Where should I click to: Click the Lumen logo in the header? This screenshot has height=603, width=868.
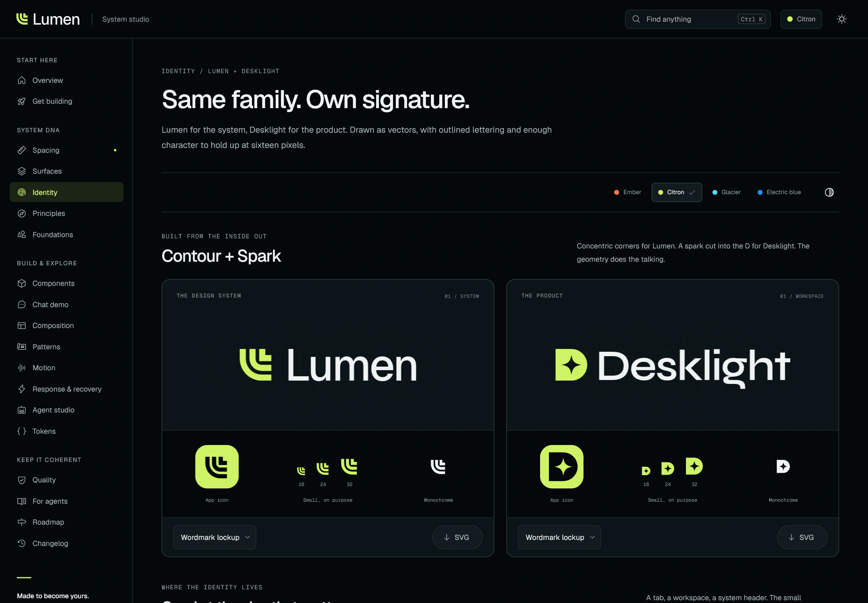tap(48, 19)
